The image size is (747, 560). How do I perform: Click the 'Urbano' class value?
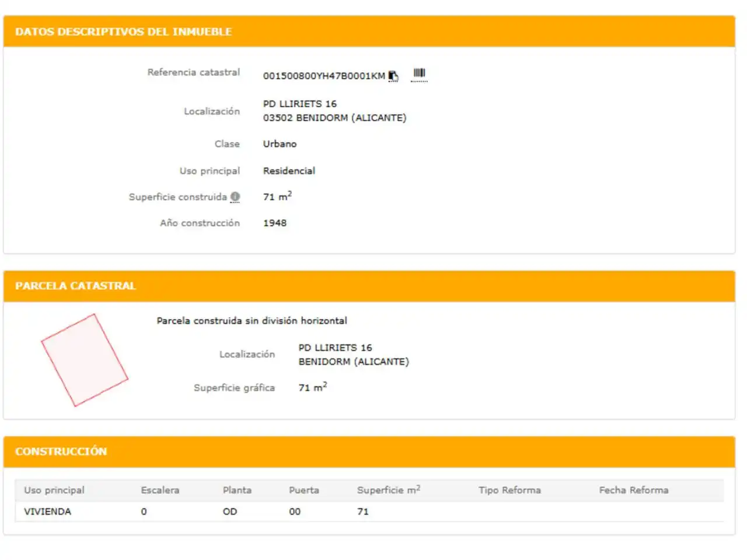click(280, 144)
